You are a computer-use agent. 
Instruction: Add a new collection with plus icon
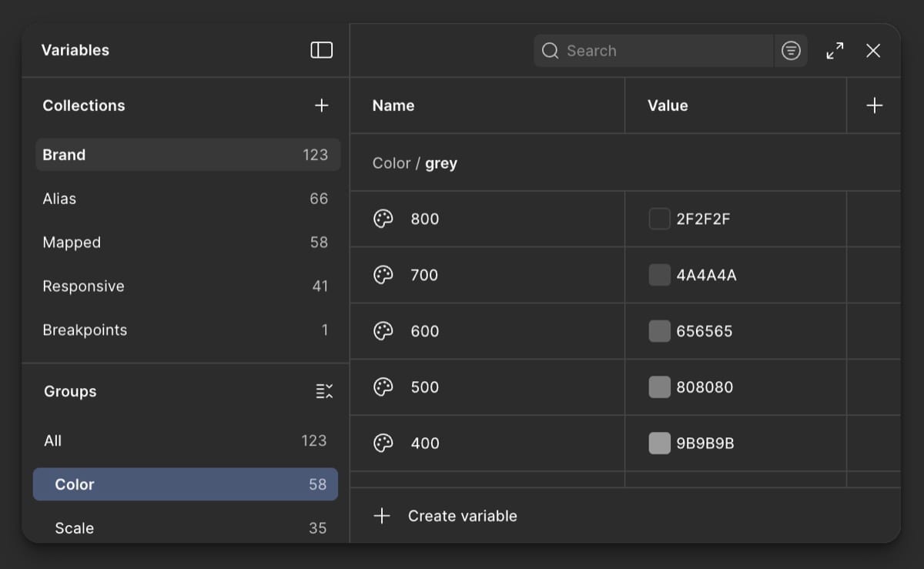click(322, 105)
